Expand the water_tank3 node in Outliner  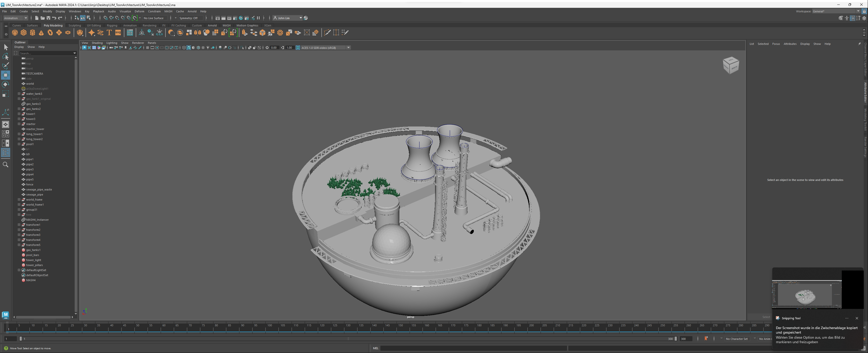pos(19,94)
